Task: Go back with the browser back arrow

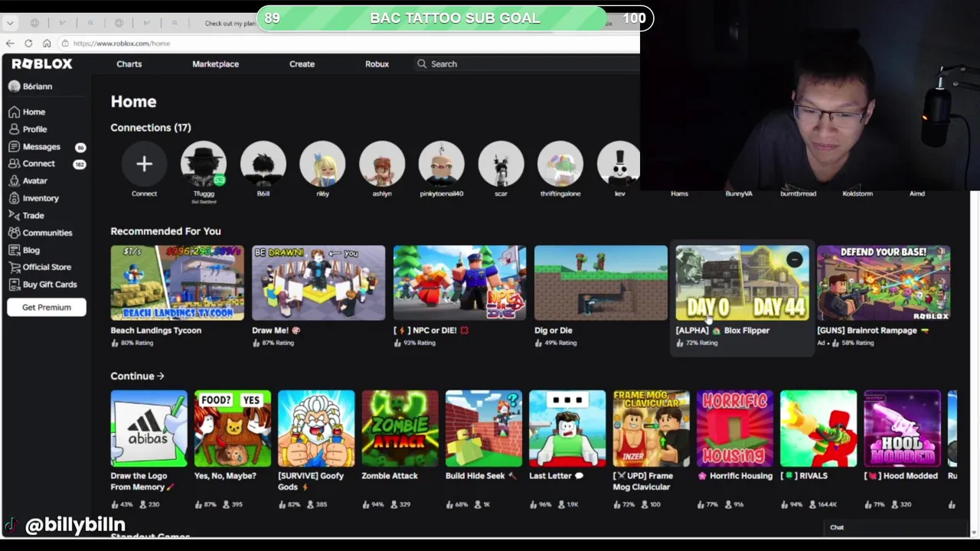Action: click(x=10, y=44)
